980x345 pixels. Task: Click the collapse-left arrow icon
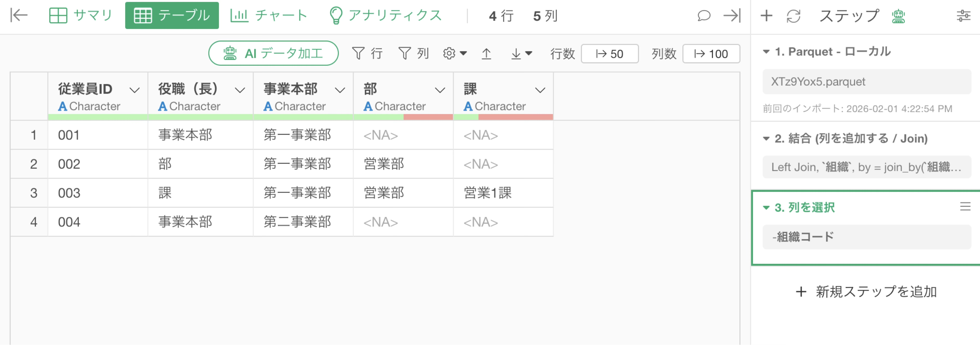point(19,15)
